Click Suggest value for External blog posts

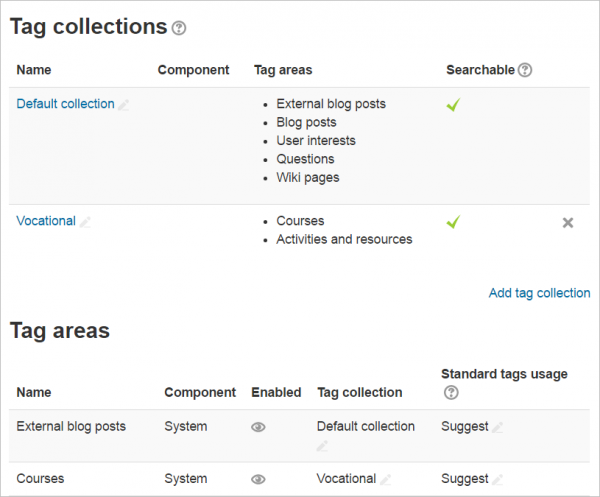(x=464, y=426)
